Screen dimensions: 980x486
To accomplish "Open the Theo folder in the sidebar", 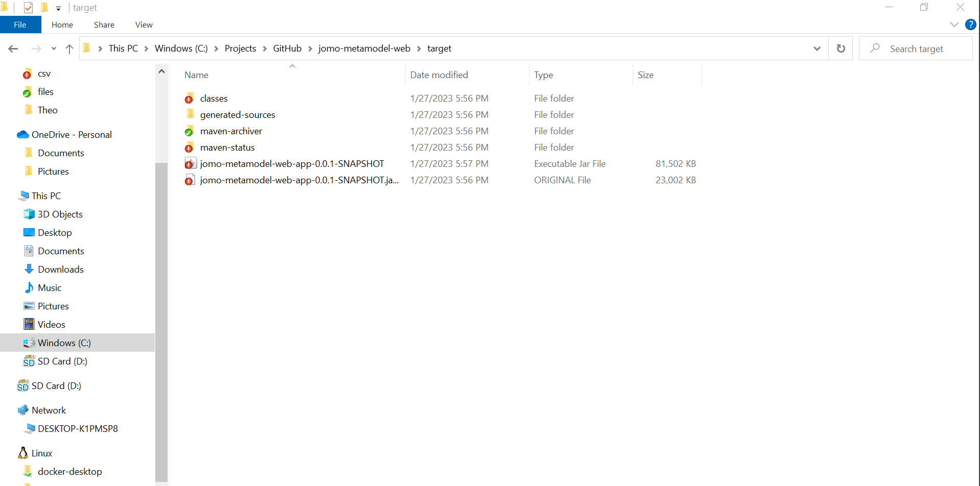I will (x=47, y=110).
